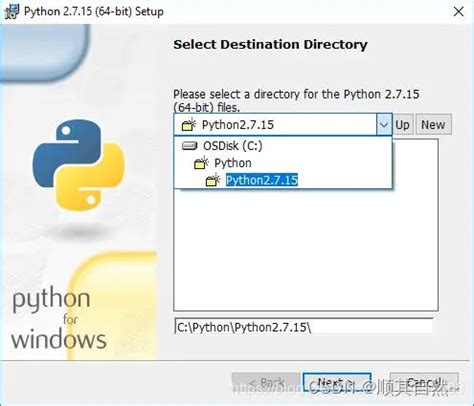This screenshot has width=474, height=406.
Task: Click the New folder button
Action: pyautogui.click(x=433, y=125)
